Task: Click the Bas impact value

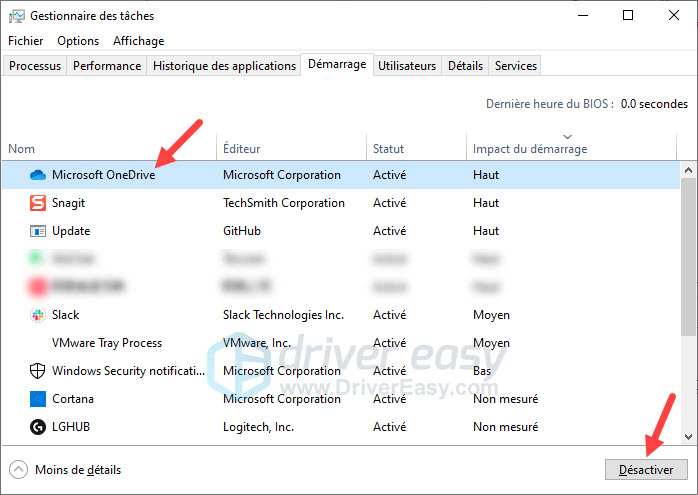Action: (482, 371)
